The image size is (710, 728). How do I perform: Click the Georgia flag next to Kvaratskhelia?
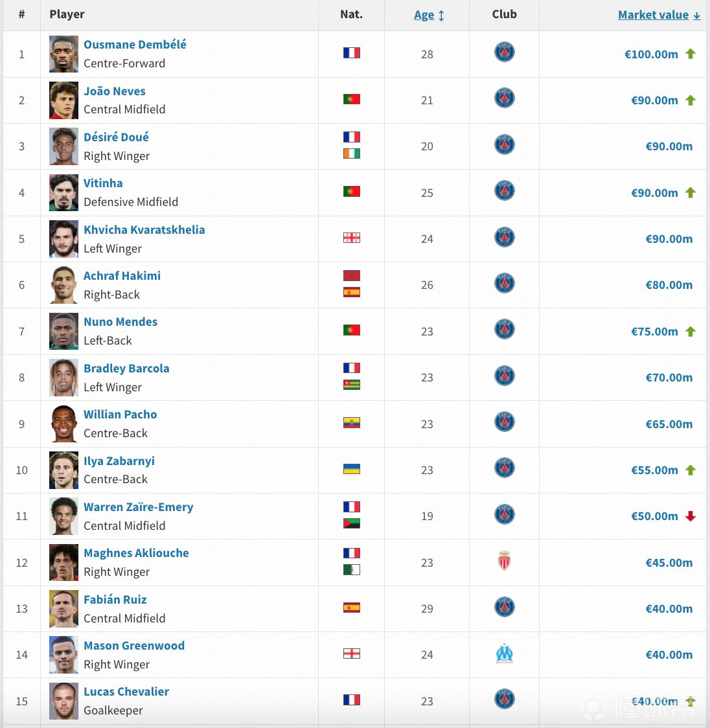coord(351,238)
